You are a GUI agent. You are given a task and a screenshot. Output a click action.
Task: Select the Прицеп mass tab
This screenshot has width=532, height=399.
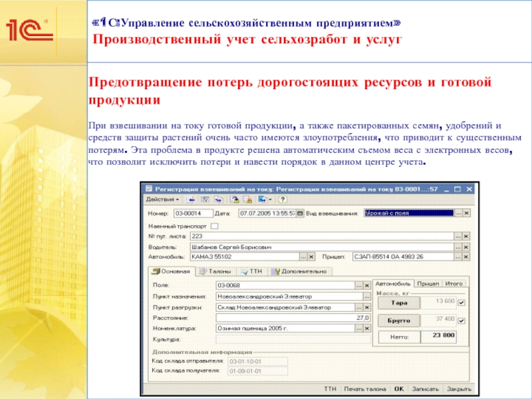pos(428,284)
